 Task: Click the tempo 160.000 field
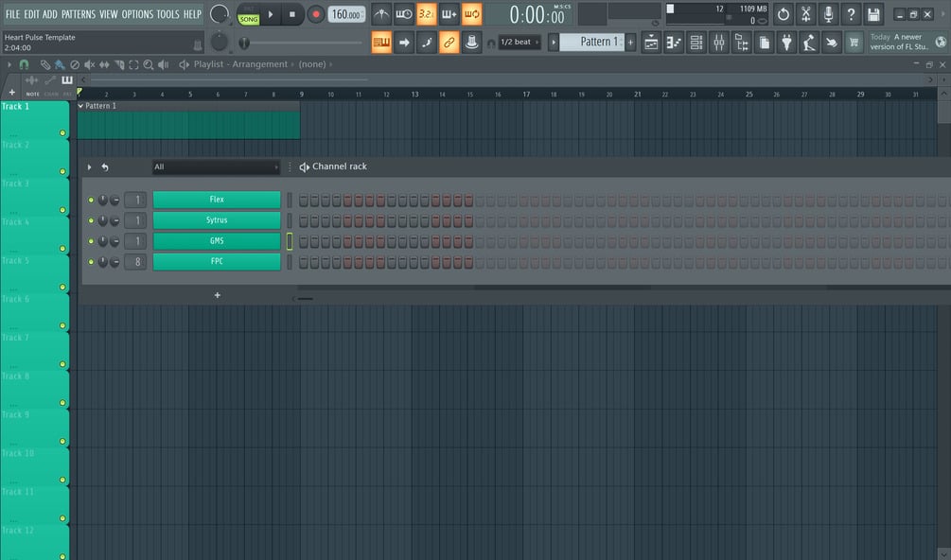pos(347,14)
